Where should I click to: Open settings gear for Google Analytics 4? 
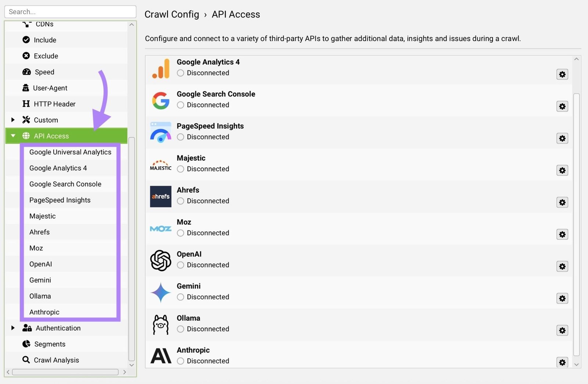pos(562,74)
